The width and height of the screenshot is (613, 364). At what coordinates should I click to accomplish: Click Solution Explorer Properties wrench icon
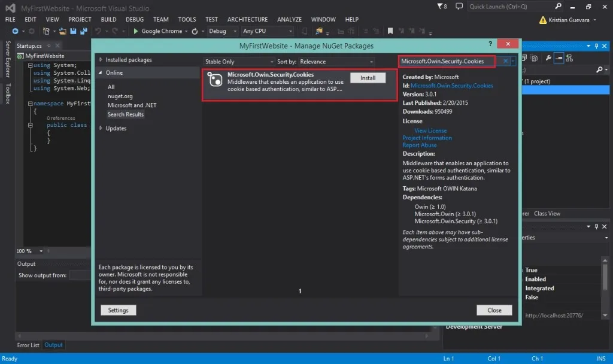point(548,58)
